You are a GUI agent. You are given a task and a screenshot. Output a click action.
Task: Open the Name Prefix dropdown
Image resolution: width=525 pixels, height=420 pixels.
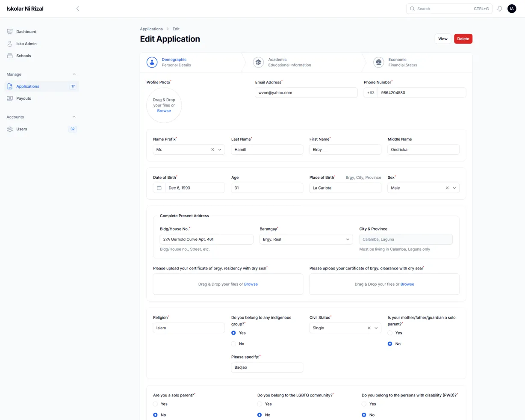click(x=220, y=150)
